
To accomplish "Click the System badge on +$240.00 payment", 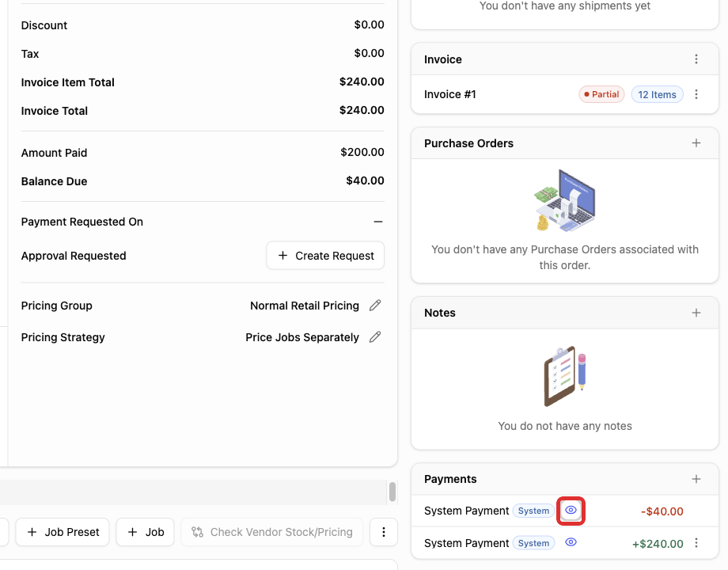I will pos(533,543).
